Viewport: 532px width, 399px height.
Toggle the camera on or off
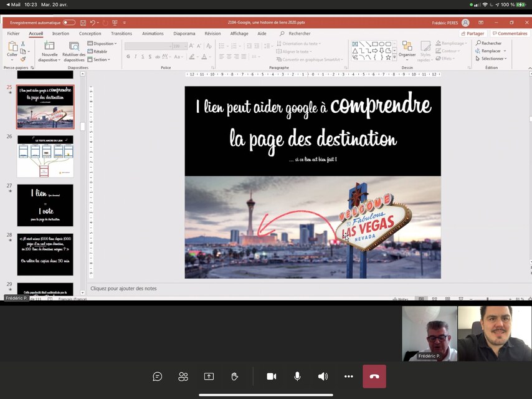pyautogui.click(x=272, y=377)
